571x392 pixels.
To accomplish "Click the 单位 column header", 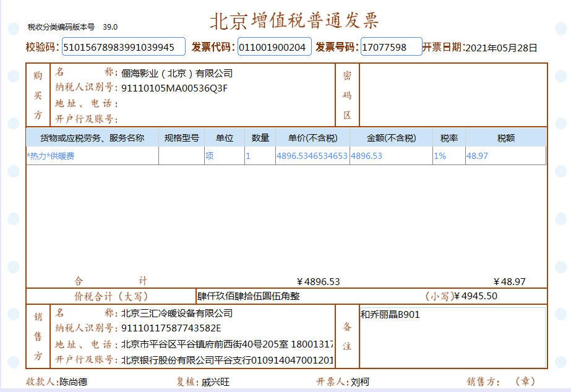I will (x=225, y=138).
